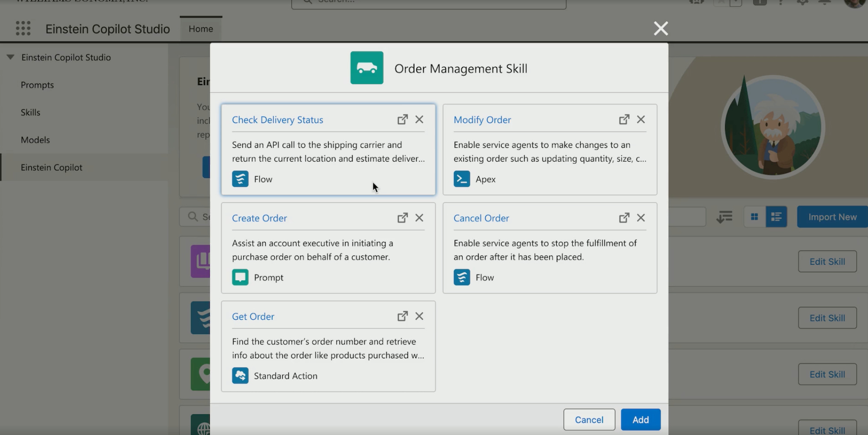This screenshot has height=435, width=868.
Task: Click Import New button
Action: coord(832,217)
